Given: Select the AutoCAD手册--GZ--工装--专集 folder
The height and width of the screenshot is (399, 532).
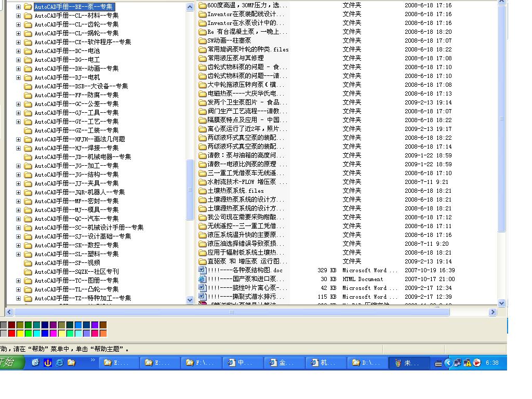Looking at the screenshot, I should (x=76, y=130).
